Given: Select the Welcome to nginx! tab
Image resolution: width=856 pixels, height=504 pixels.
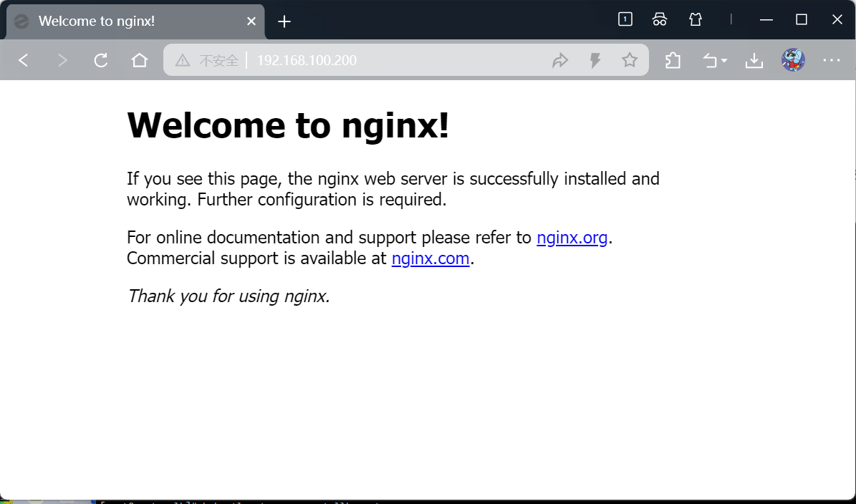Looking at the screenshot, I should tap(135, 21).
